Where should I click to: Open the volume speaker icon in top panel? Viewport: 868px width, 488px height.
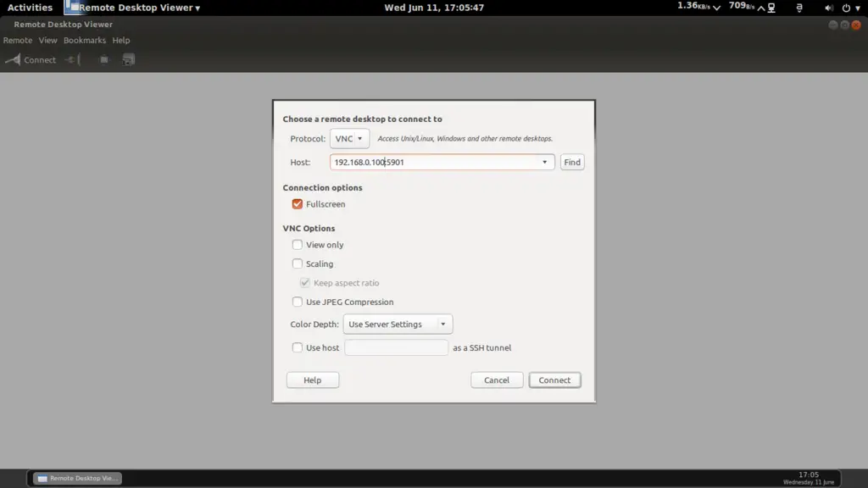(x=827, y=8)
